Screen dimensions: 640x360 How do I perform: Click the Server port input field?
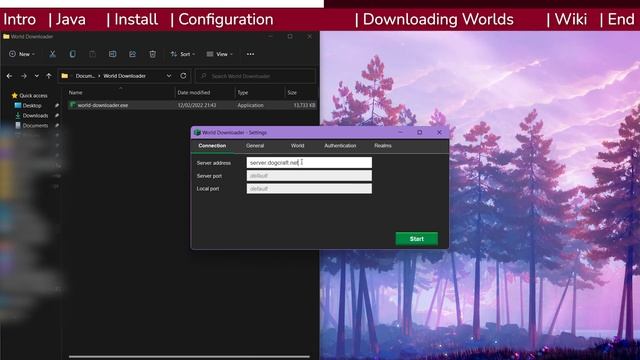coord(309,176)
